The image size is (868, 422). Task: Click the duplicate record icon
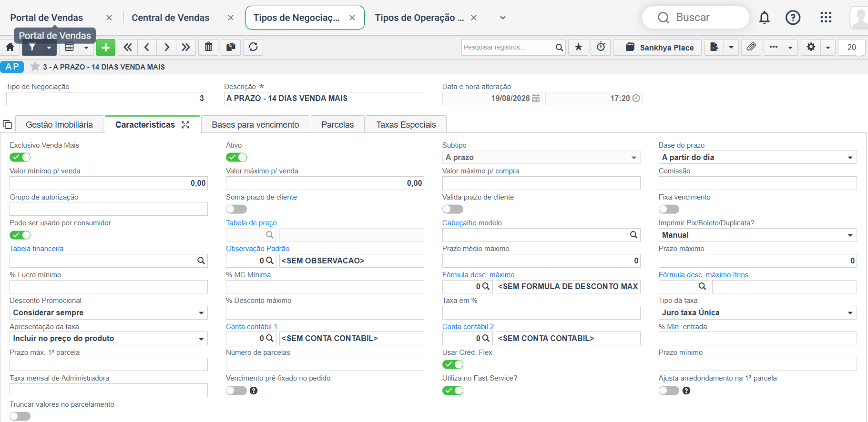pos(231,47)
